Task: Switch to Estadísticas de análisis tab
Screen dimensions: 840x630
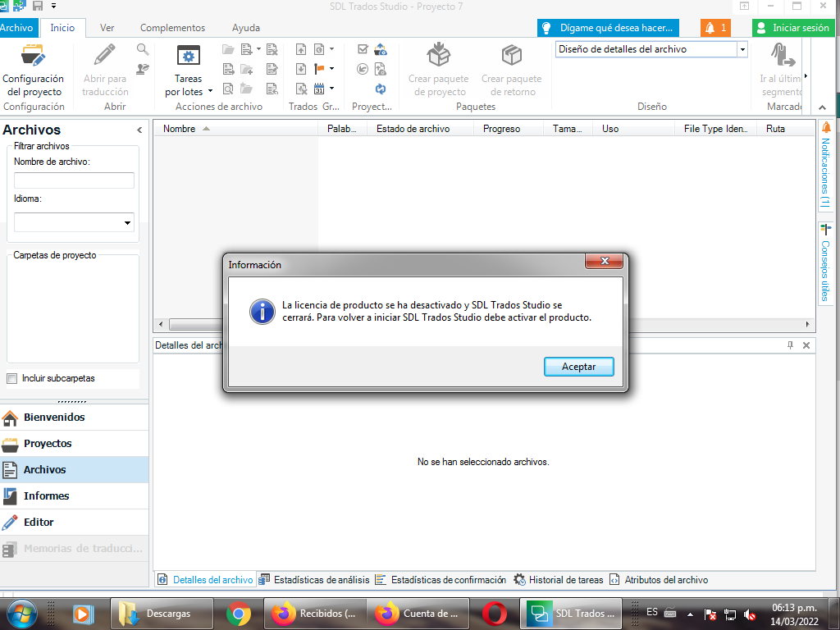Action: point(314,580)
